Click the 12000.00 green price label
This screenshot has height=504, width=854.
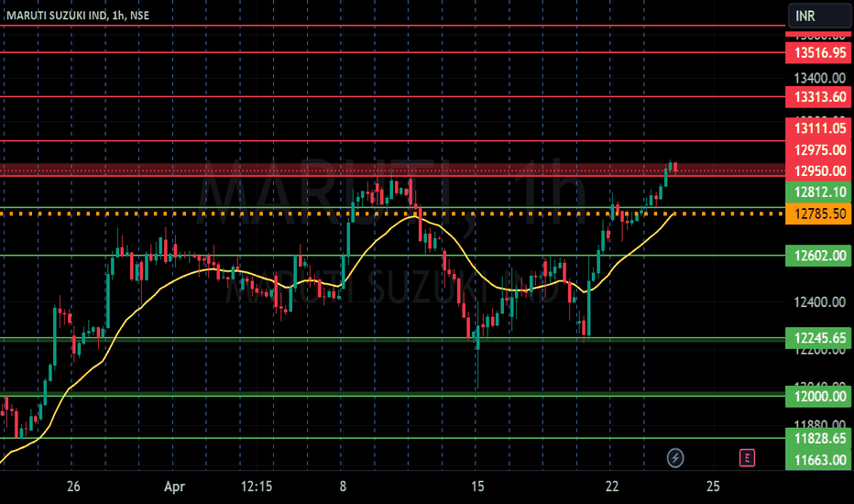(x=818, y=396)
